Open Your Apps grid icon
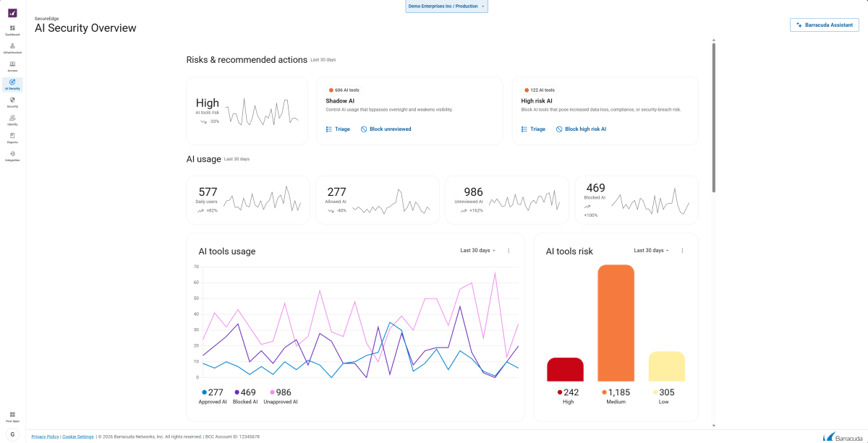This screenshot has width=868, height=443. click(x=12, y=416)
